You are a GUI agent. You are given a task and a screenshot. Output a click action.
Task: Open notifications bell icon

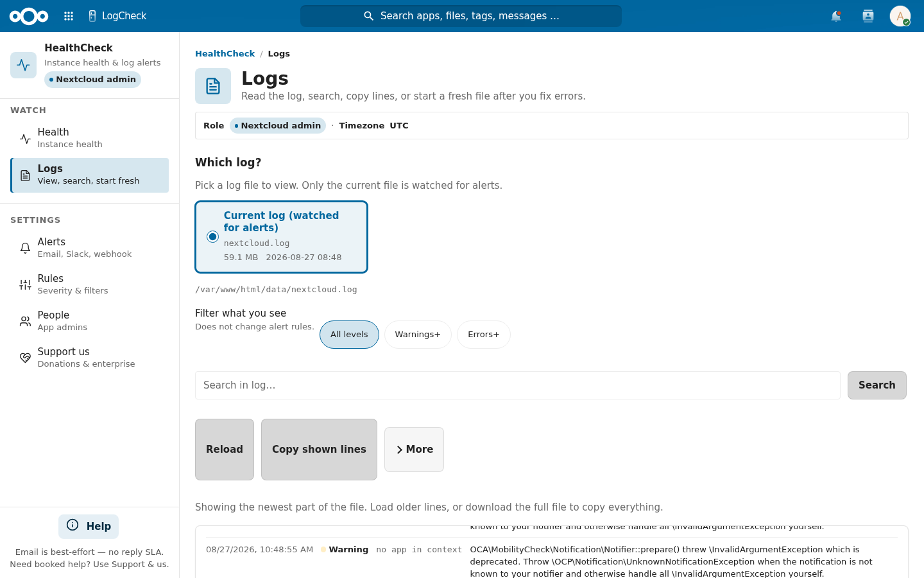click(x=836, y=16)
